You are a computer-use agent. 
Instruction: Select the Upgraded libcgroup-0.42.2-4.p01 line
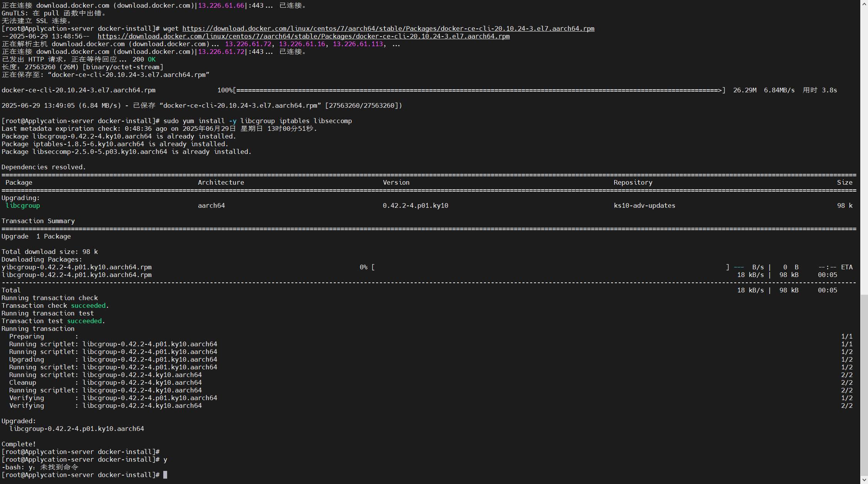pyautogui.click(x=76, y=429)
